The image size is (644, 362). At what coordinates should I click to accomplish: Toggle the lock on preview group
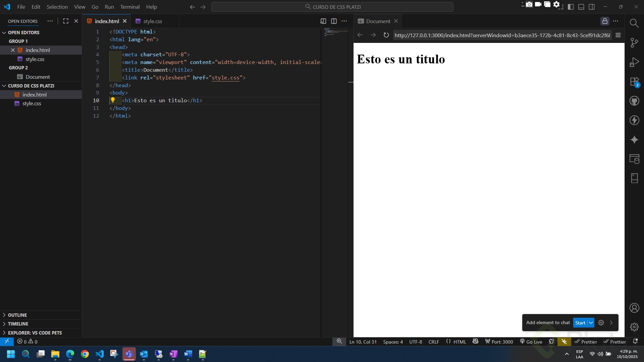point(604,21)
